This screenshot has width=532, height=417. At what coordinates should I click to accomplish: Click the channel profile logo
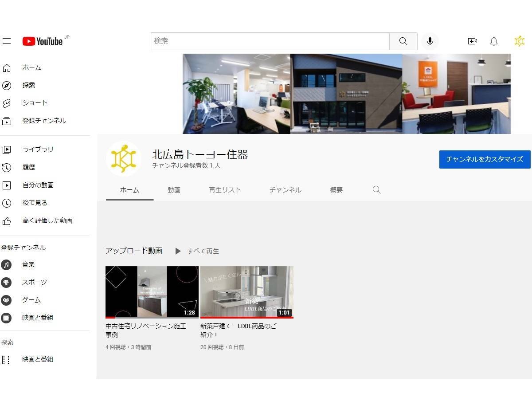click(x=123, y=159)
